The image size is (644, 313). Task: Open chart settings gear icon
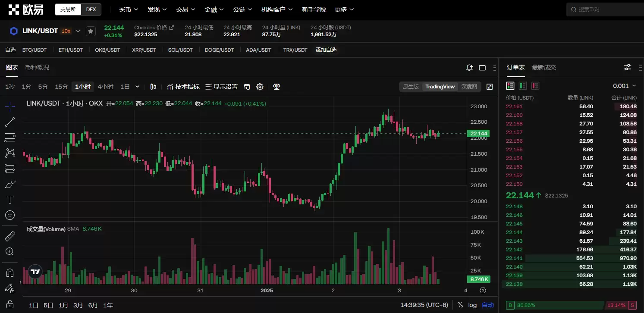(260, 87)
